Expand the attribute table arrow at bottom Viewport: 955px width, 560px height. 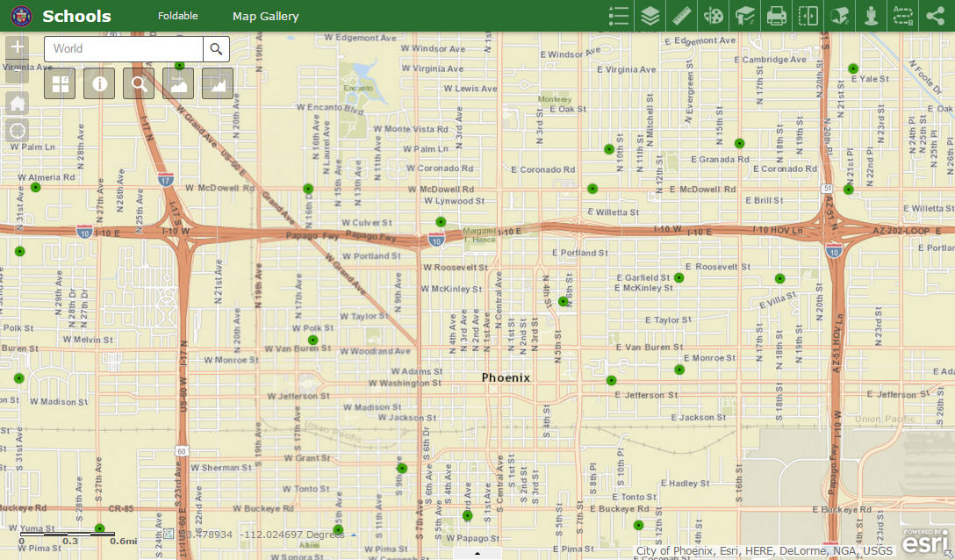point(477,553)
